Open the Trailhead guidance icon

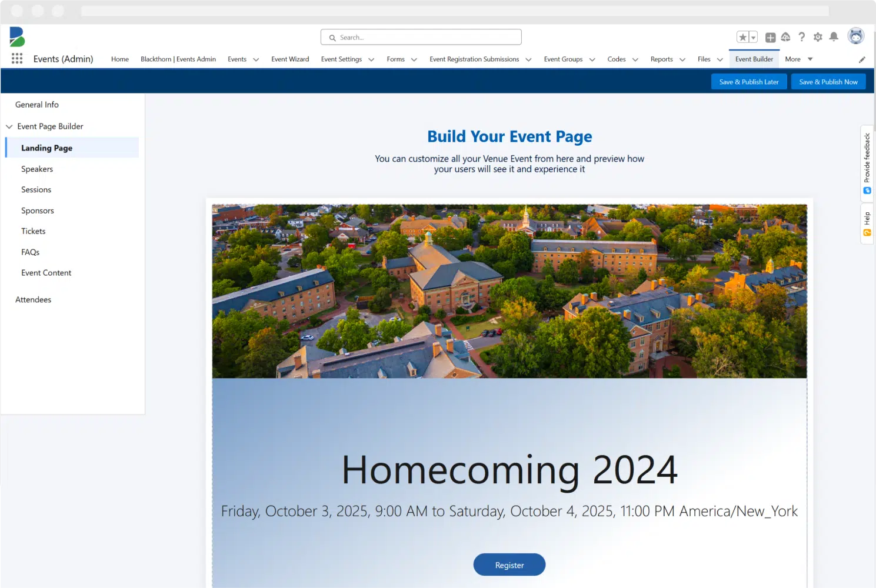tap(785, 37)
